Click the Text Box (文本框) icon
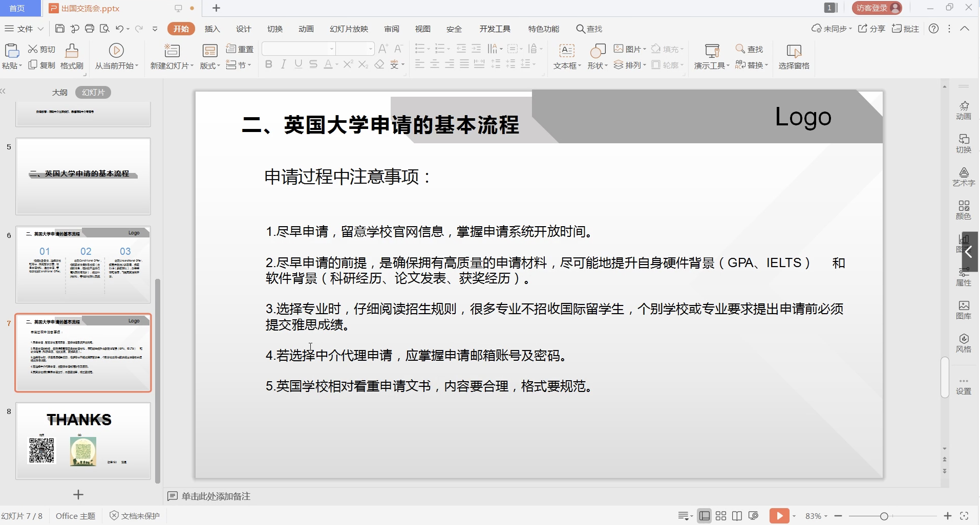The width and height of the screenshot is (980, 525). coord(566,51)
